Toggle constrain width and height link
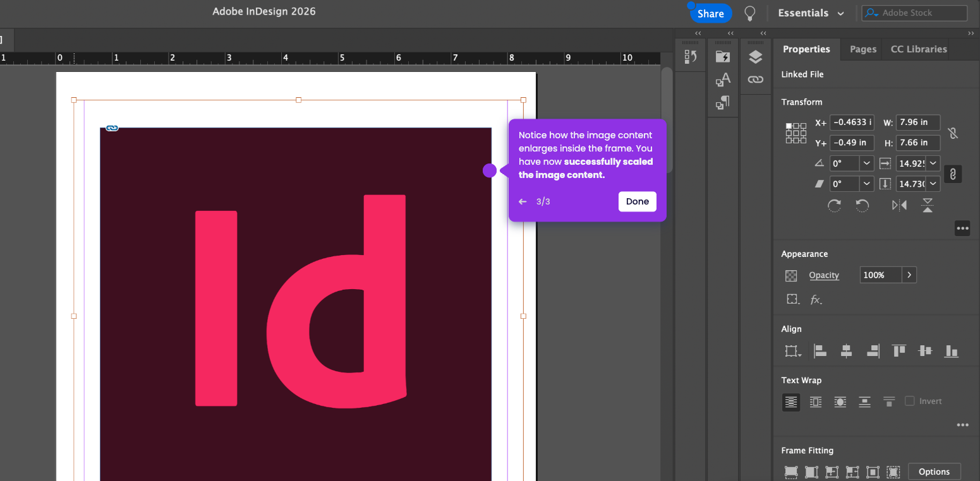Image resolution: width=980 pixels, height=481 pixels. [x=953, y=133]
